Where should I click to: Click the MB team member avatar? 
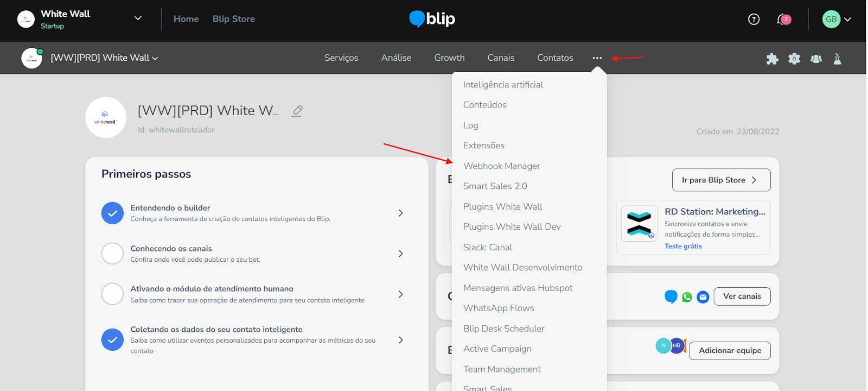(x=677, y=345)
